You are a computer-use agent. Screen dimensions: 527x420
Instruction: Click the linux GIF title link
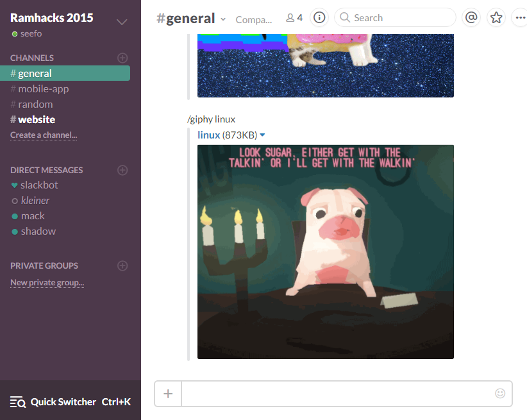point(209,135)
